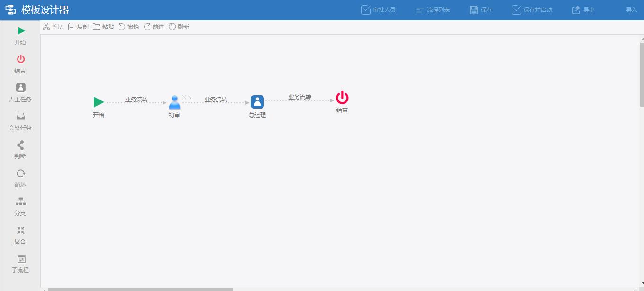Select the 聚合 (Merge) tool
This screenshot has height=291, width=644.
[x=20, y=235]
